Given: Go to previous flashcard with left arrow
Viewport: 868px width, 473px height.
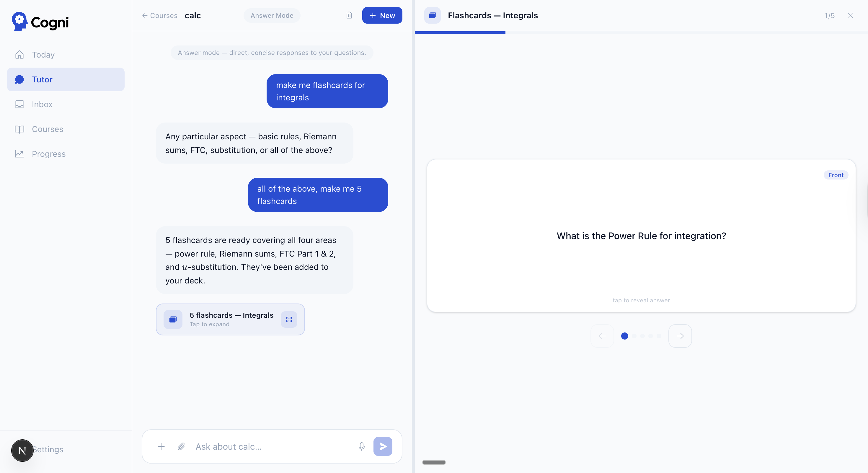Looking at the screenshot, I should point(602,336).
